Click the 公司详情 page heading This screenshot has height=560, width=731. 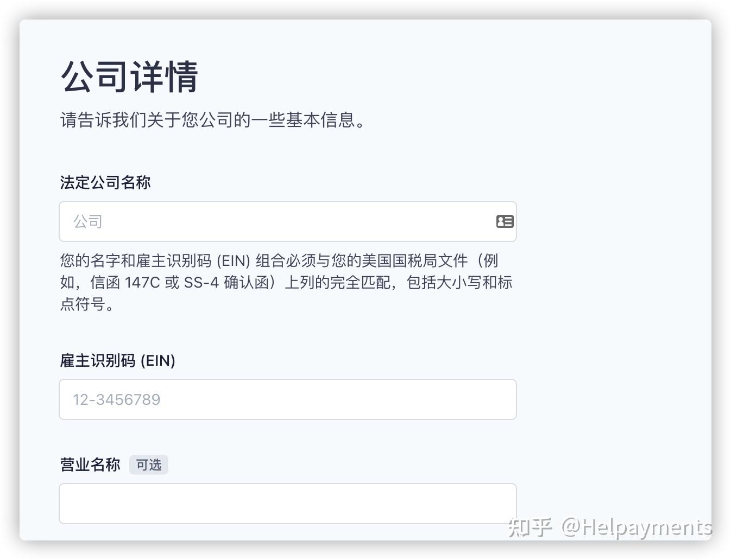[129, 77]
